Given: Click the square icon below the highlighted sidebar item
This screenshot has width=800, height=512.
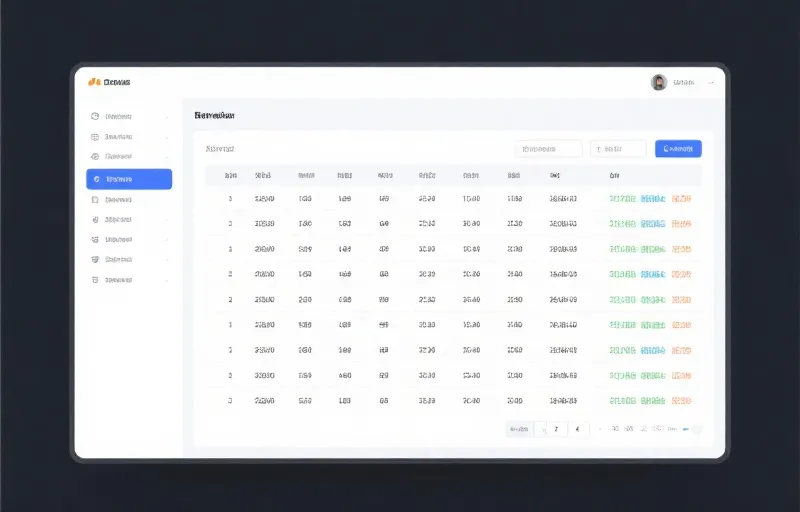Looking at the screenshot, I should click(x=95, y=200).
